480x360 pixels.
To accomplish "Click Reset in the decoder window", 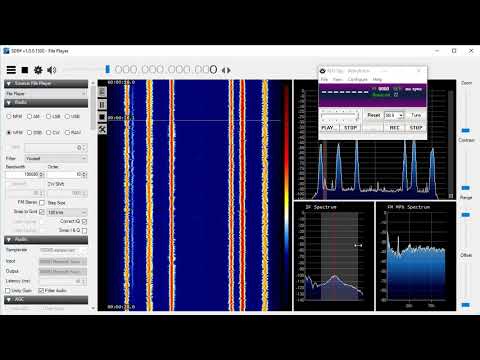I will (374, 115).
